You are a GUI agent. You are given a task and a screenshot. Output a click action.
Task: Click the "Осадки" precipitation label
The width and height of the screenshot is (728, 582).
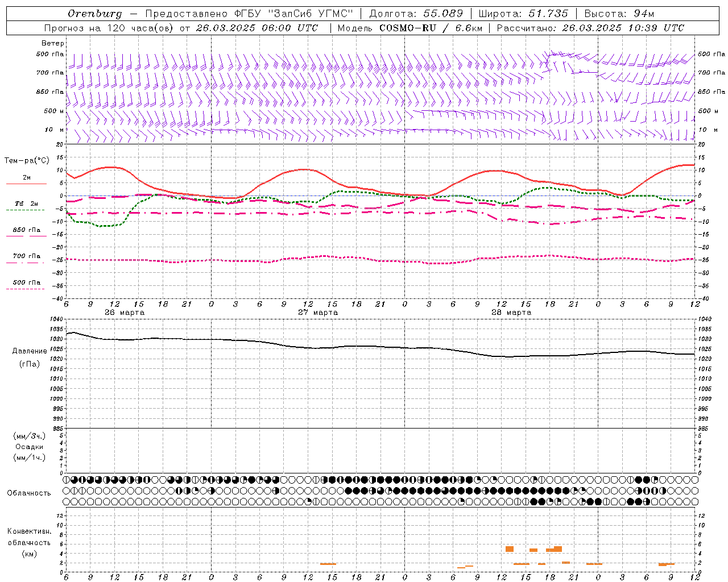click(x=30, y=447)
